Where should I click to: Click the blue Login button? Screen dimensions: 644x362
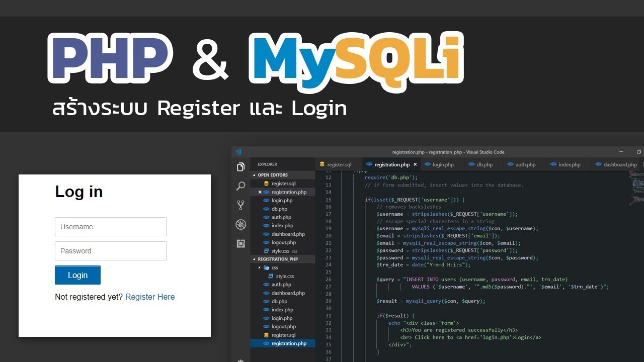[x=77, y=275]
